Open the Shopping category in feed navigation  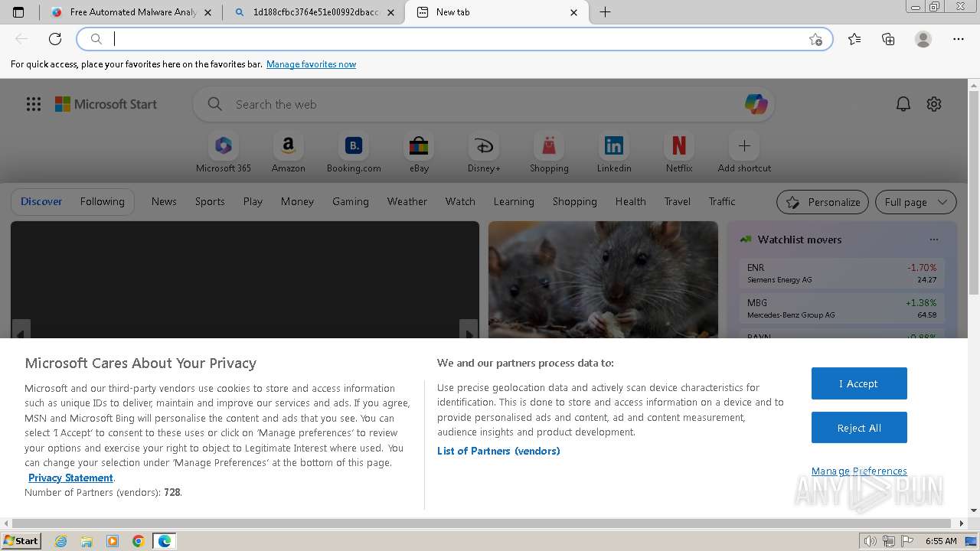coord(575,201)
